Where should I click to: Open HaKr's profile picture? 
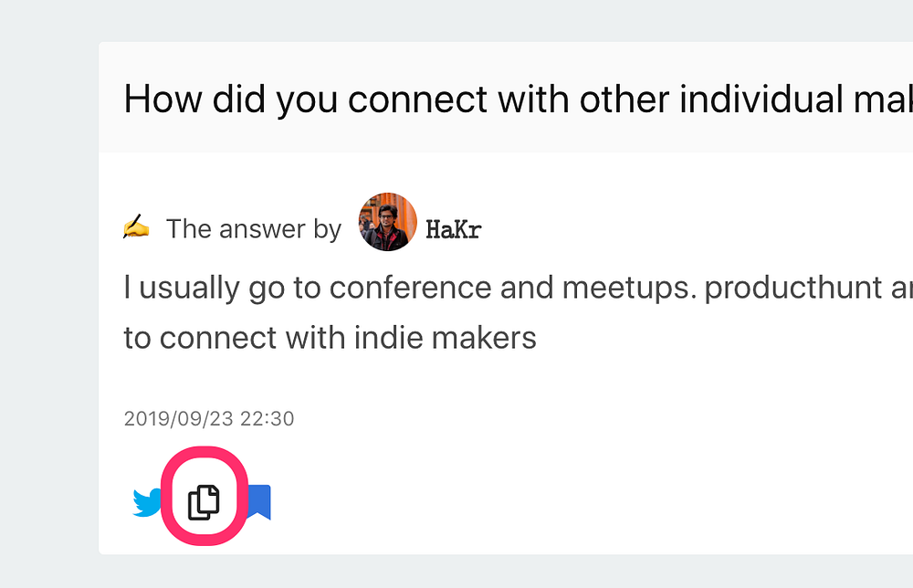[x=388, y=222]
